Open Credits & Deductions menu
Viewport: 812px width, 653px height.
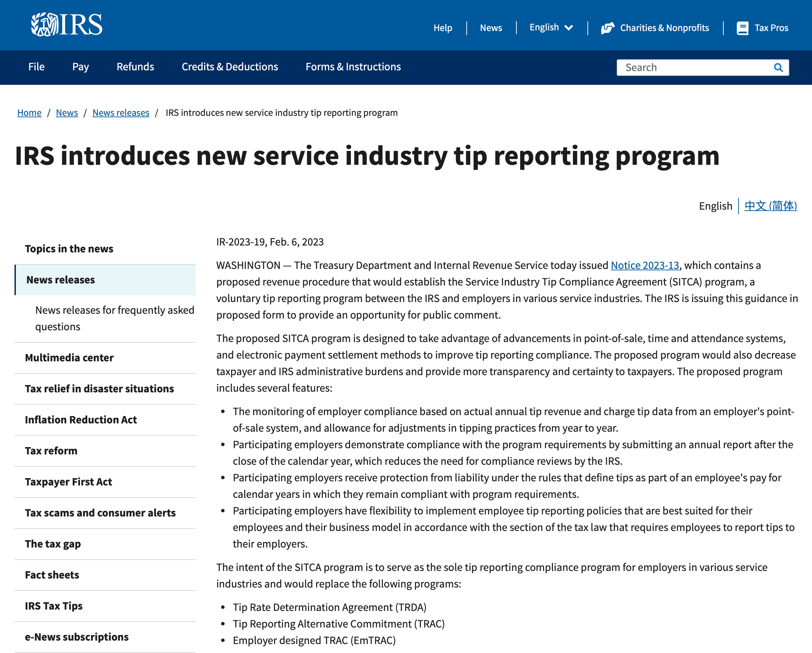(230, 67)
